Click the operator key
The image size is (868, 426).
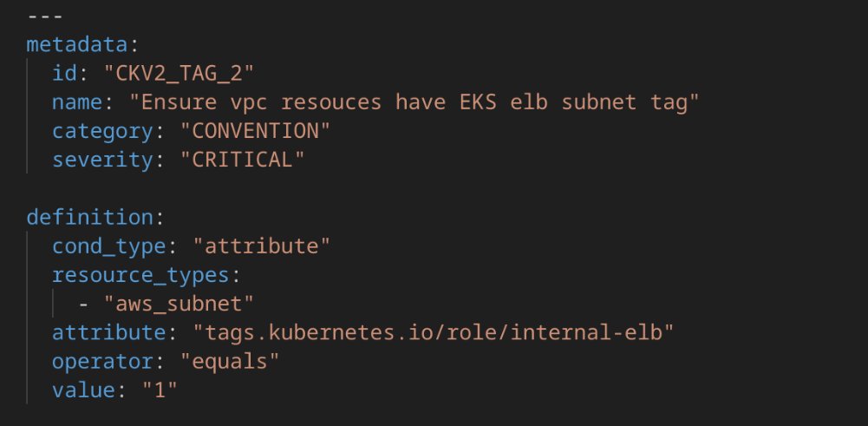101,361
